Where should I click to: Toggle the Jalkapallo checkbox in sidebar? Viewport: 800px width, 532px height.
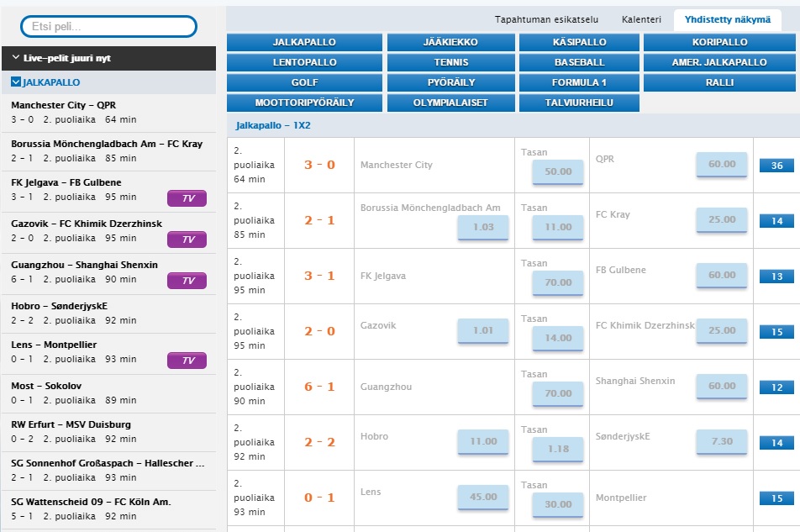coord(16,82)
